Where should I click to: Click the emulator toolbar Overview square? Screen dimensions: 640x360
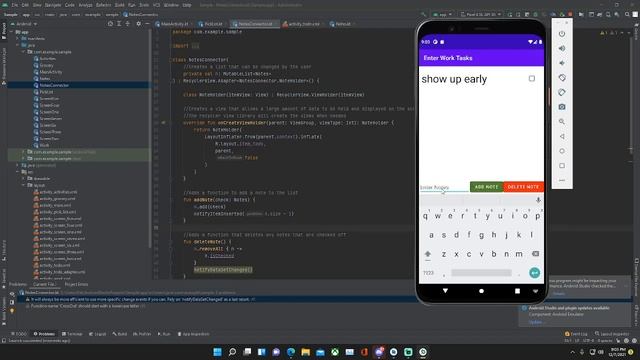coord(562,166)
